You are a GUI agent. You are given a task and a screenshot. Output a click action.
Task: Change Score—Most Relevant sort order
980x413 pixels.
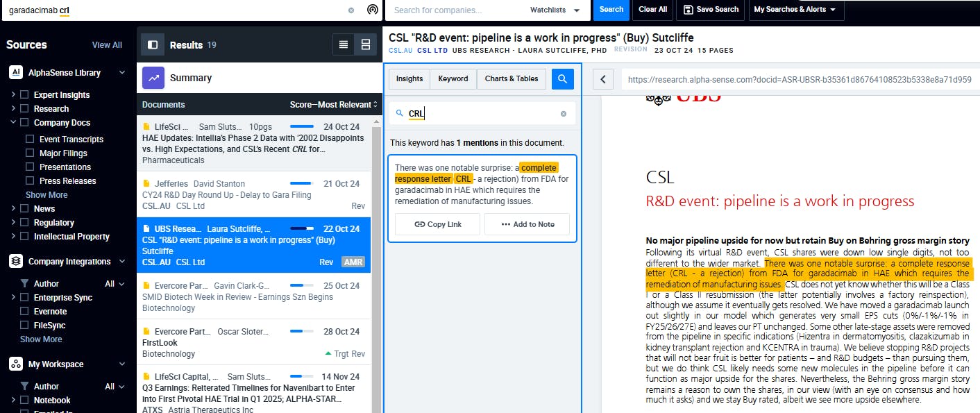(334, 105)
